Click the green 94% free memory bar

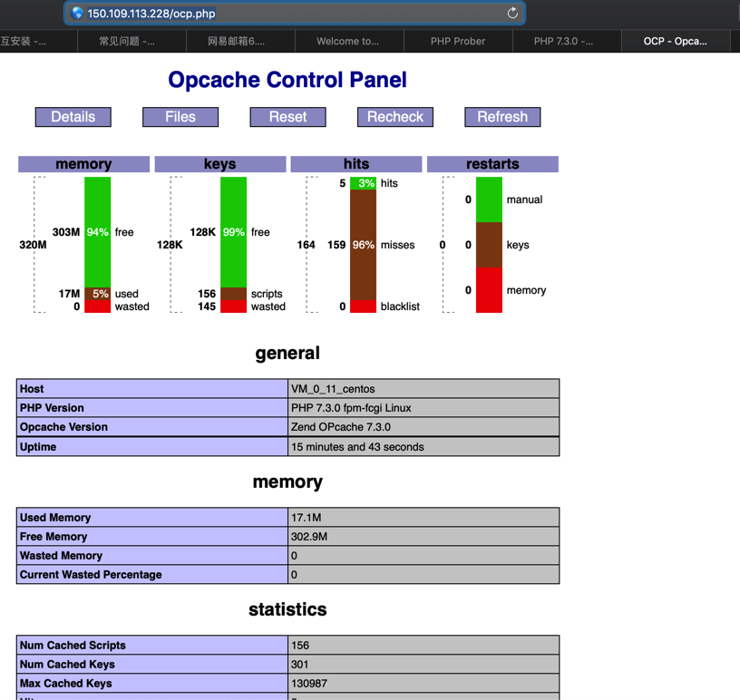(98, 232)
